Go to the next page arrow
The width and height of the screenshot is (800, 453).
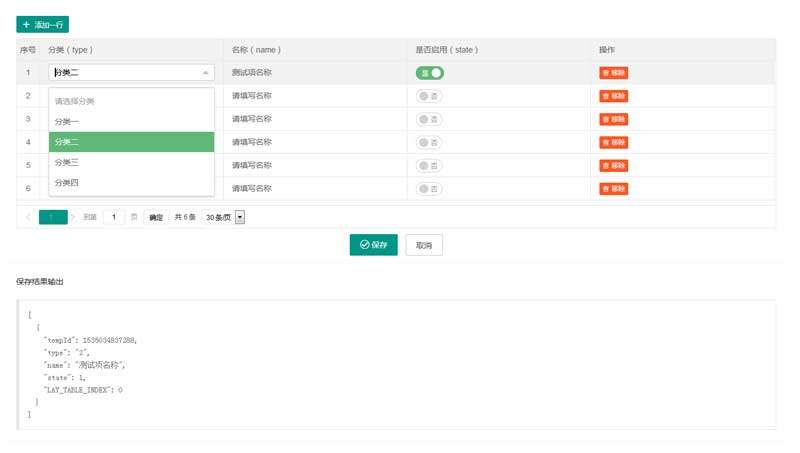74,217
